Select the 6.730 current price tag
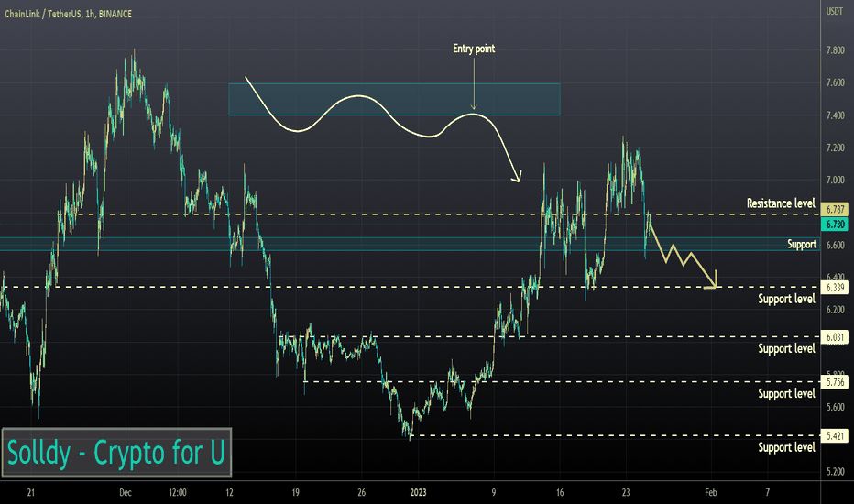Image resolution: width=854 pixels, height=504 pixels. coord(835,224)
